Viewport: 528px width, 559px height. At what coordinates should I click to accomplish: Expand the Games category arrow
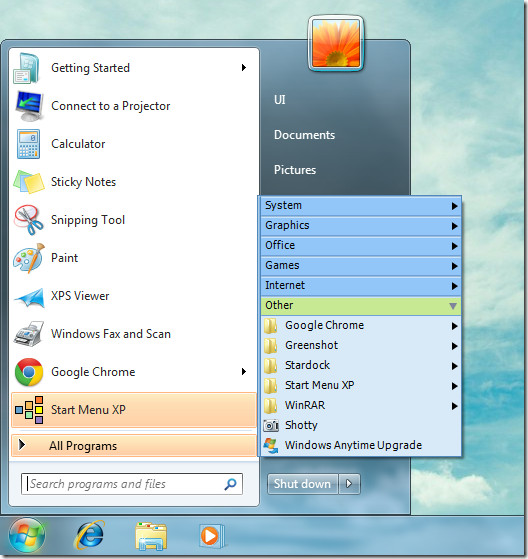tap(454, 266)
